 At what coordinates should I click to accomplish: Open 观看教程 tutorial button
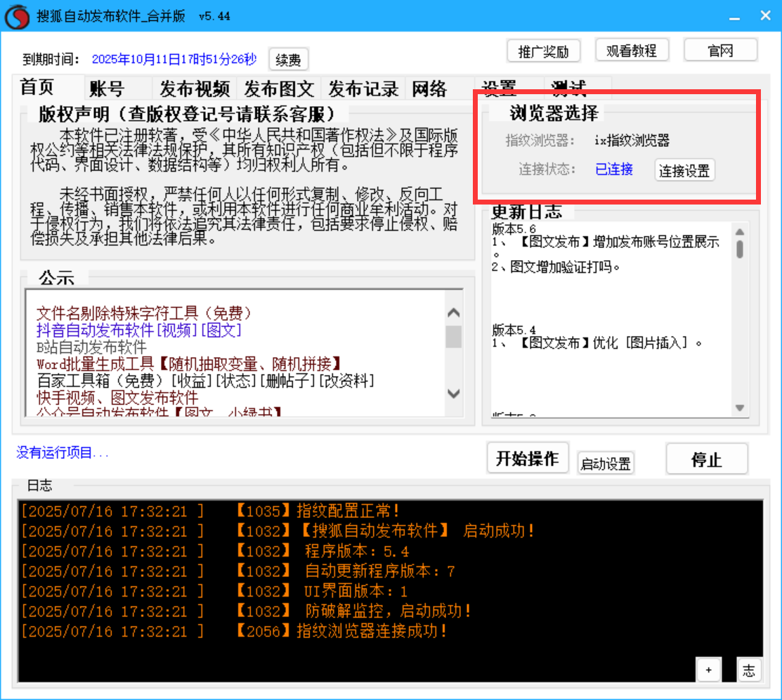[x=632, y=51]
